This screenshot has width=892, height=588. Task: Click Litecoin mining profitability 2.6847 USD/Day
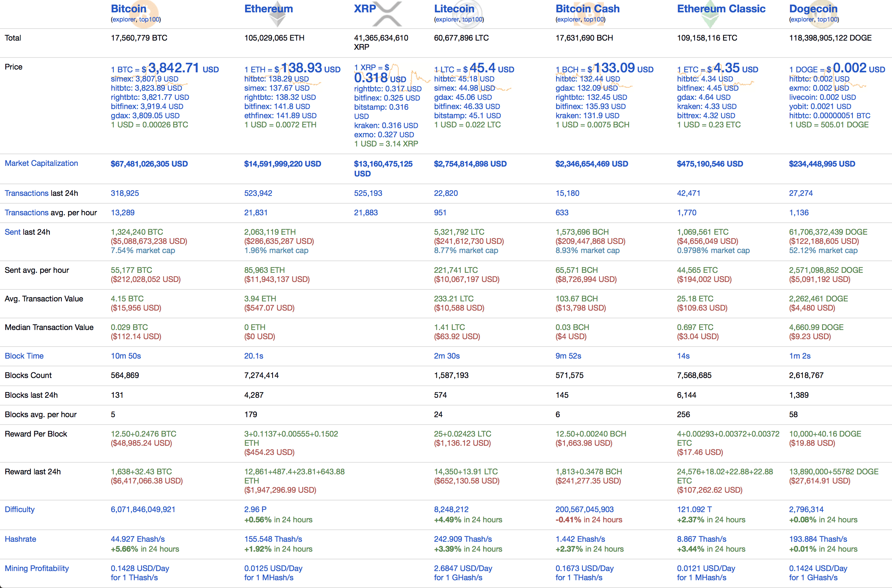(463, 569)
